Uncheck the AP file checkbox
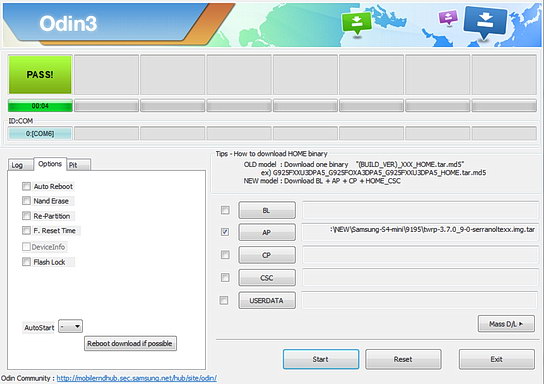544x384 pixels. pyautogui.click(x=225, y=232)
